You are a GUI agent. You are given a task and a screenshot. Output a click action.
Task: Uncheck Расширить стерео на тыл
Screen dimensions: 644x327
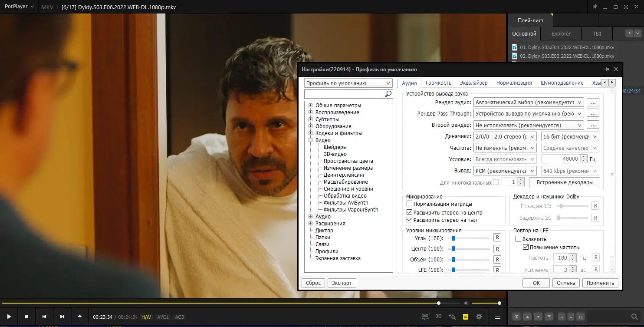click(x=409, y=220)
